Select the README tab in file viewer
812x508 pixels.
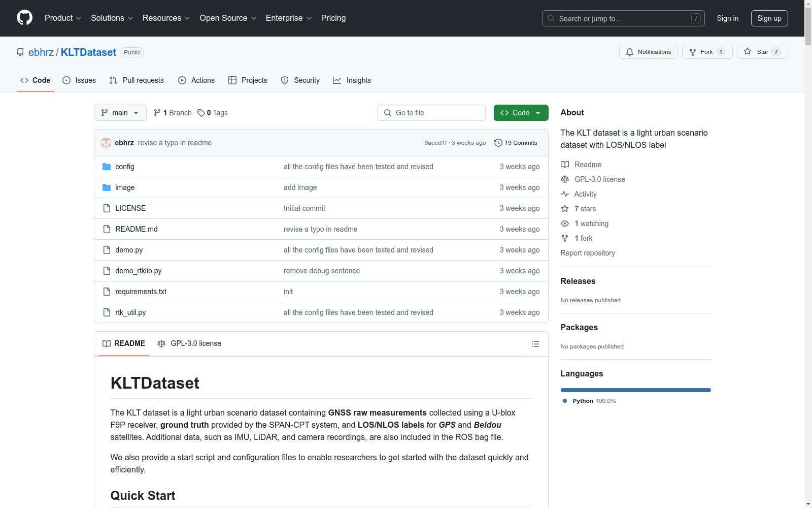[124, 343]
